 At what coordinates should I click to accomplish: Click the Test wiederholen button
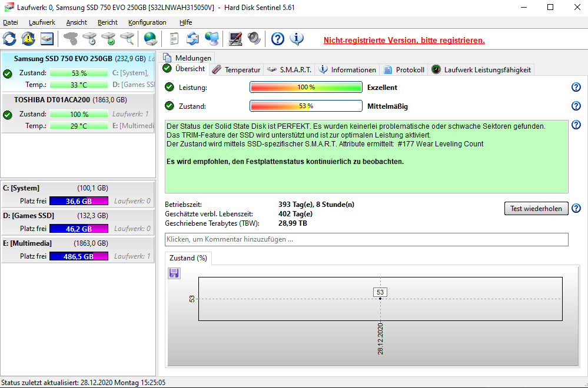point(536,209)
